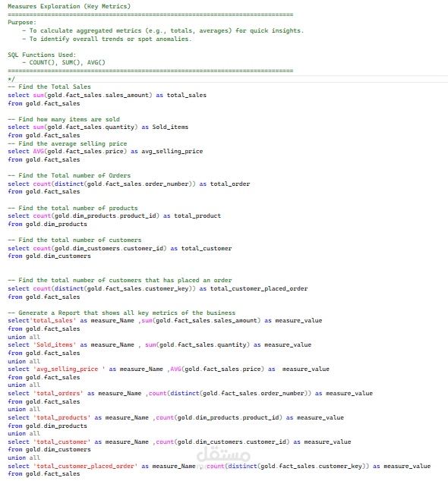Click the last 'from gold.fact_sales' line

pyautogui.click(x=43, y=474)
